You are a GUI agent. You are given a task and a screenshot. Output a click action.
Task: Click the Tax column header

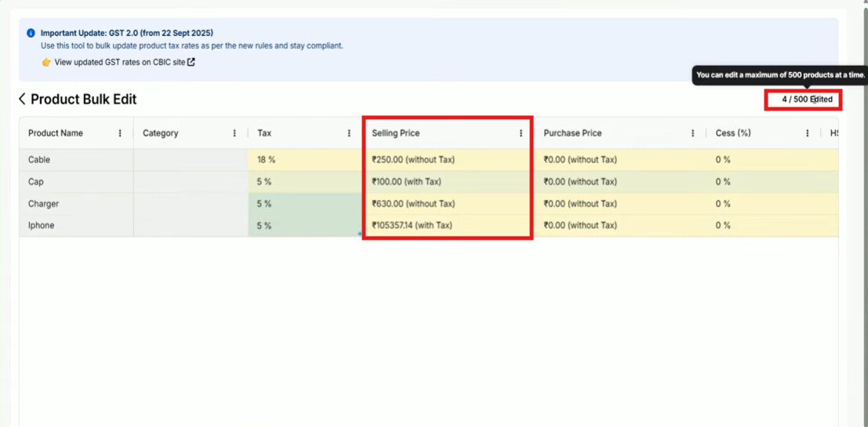(264, 133)
